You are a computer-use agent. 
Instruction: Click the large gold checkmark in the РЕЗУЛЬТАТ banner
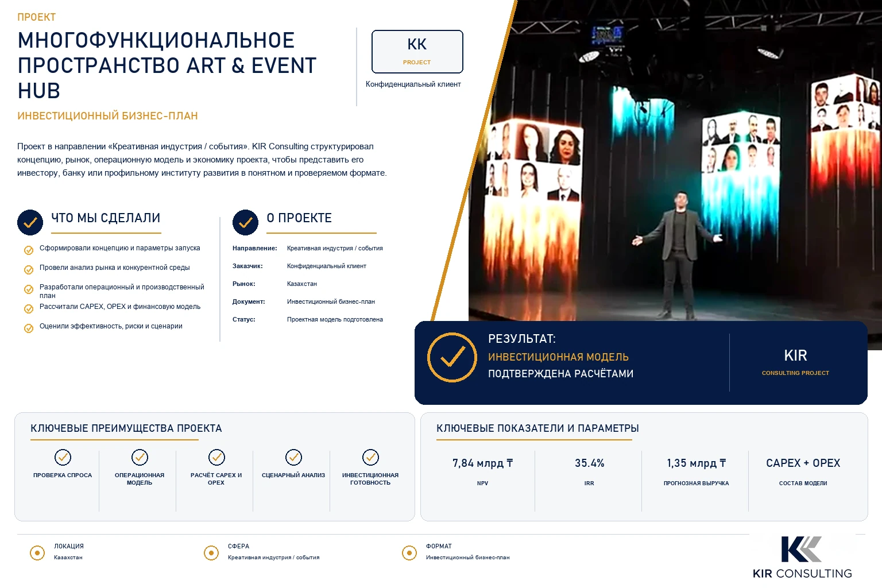click(452, 357)
